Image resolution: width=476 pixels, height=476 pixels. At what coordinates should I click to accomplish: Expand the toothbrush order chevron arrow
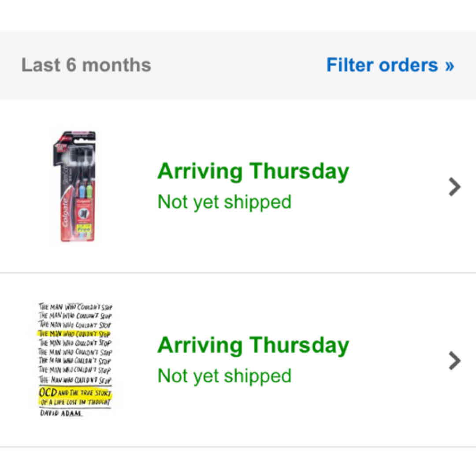point(454,187)
